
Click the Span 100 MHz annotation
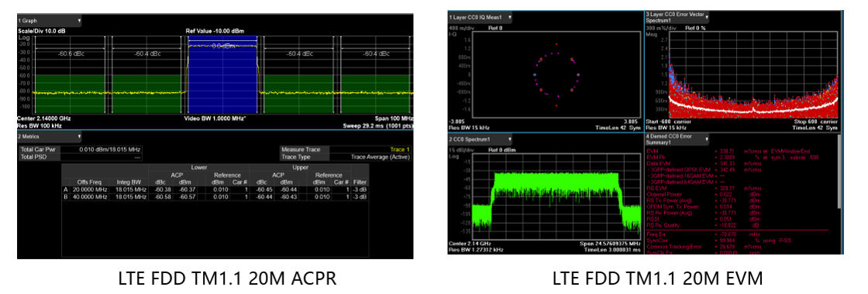click(x=394, y=118)
